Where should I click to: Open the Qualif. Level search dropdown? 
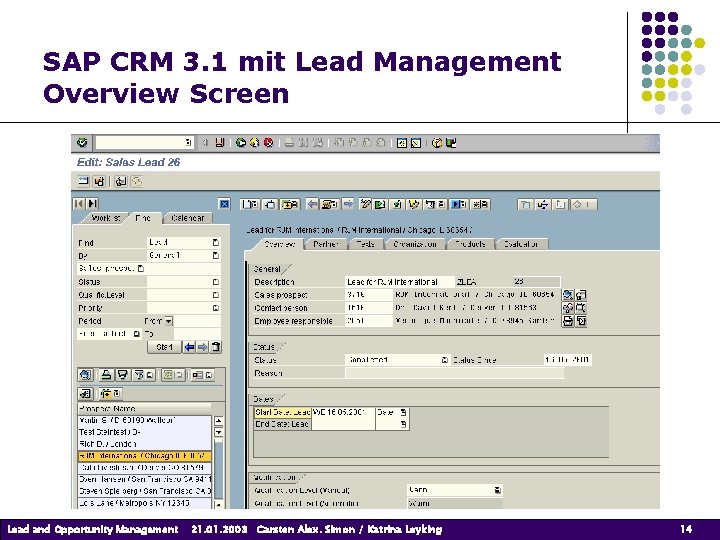(x=216, y=295)
